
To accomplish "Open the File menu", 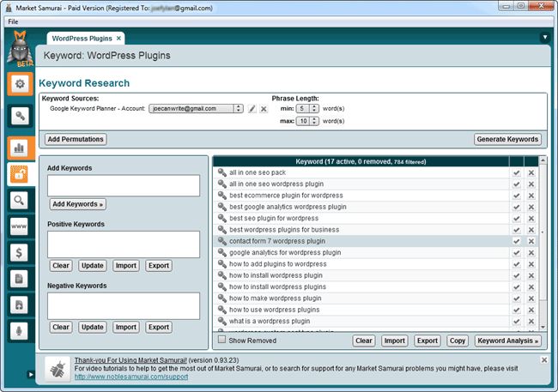I will pos(13,21).
